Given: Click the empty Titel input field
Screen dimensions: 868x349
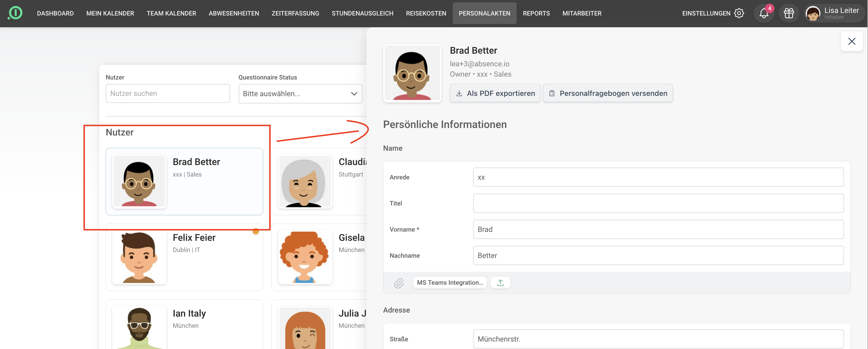Looking at the screenshot, I should click(x=658, y=203).
